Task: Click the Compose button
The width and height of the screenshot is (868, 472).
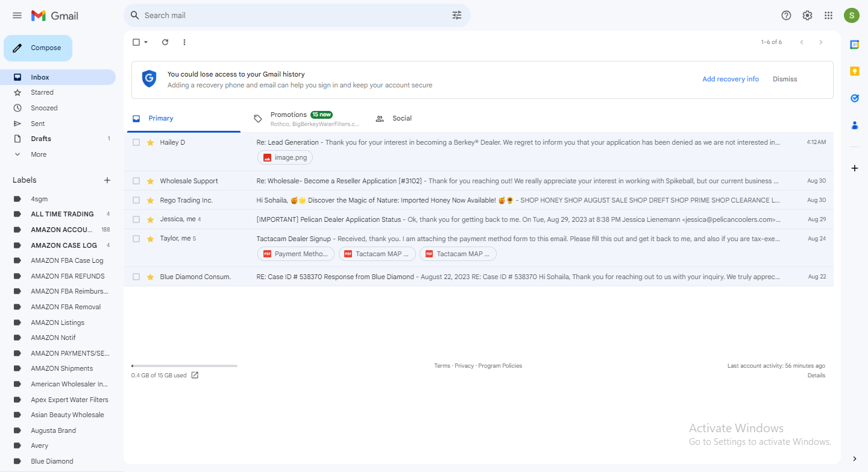Action: [38, 48]
